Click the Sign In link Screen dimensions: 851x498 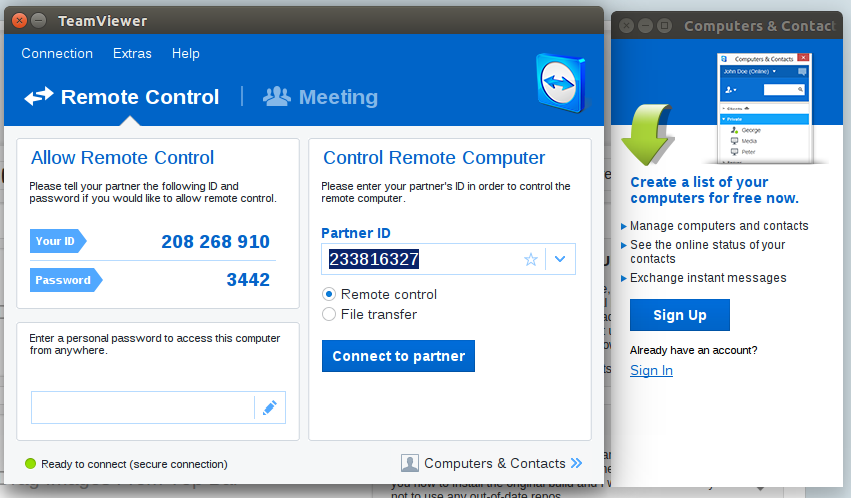(651, 371)
